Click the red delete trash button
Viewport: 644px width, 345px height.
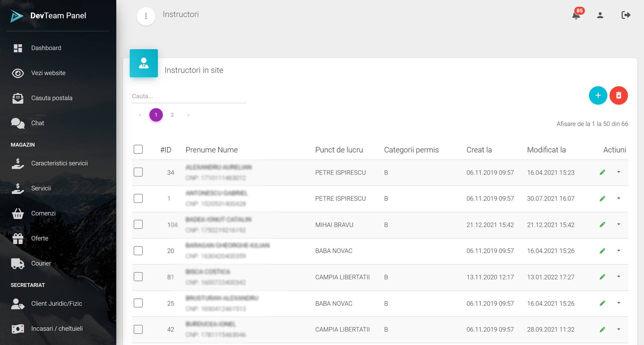(x=619, y=96)
